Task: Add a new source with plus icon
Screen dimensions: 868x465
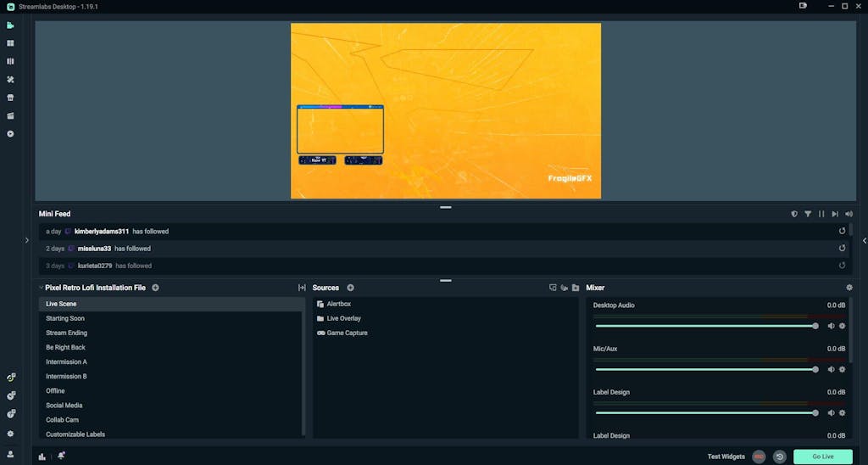Action: click(350, 288)
